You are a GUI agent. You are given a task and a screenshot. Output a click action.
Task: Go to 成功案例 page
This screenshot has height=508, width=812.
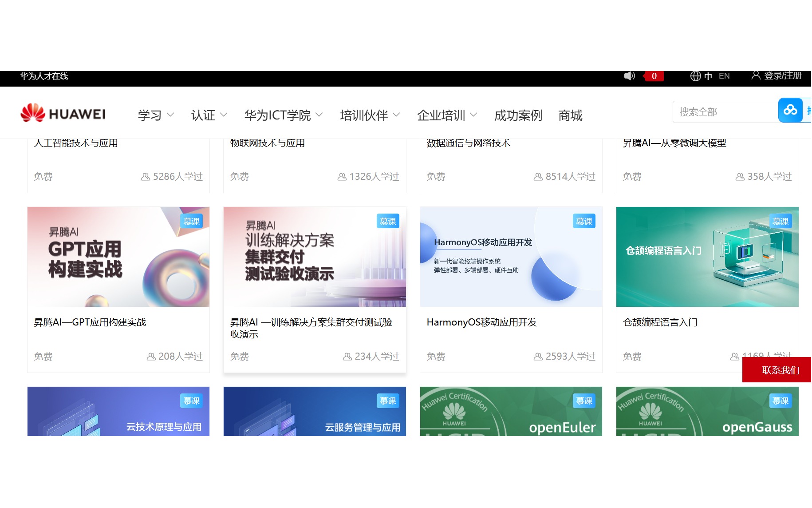[x=518, y=115]
